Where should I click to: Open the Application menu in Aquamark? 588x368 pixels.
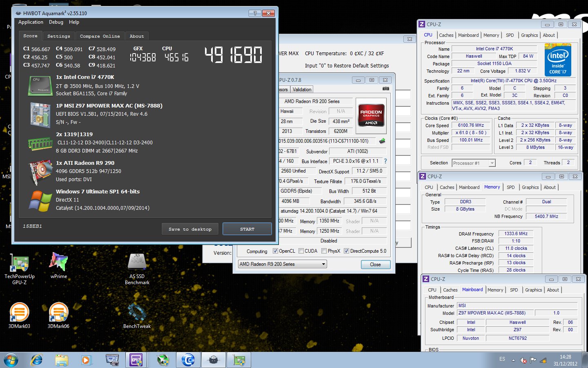pos(31,22)
